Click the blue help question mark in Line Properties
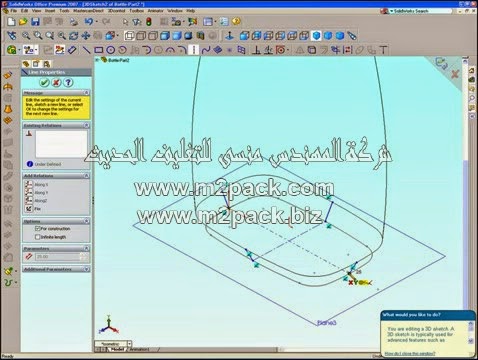Screen dimensions: 478x360 (68, 82)
